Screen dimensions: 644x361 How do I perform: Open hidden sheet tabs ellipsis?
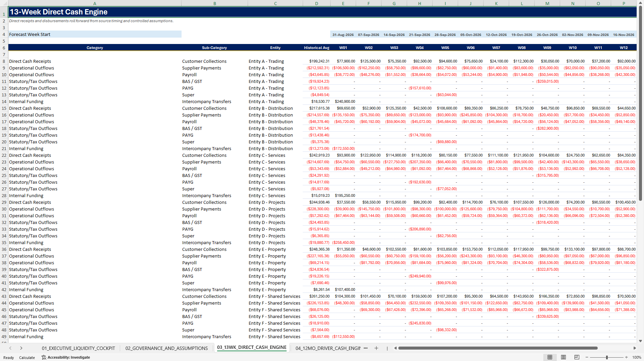point(365,348)
